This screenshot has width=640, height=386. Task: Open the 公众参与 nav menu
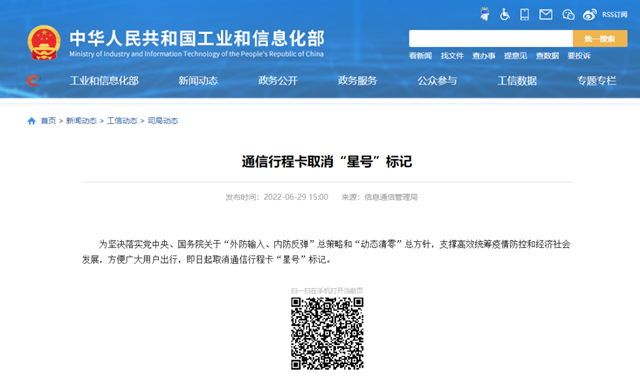(x=437, y=81)
